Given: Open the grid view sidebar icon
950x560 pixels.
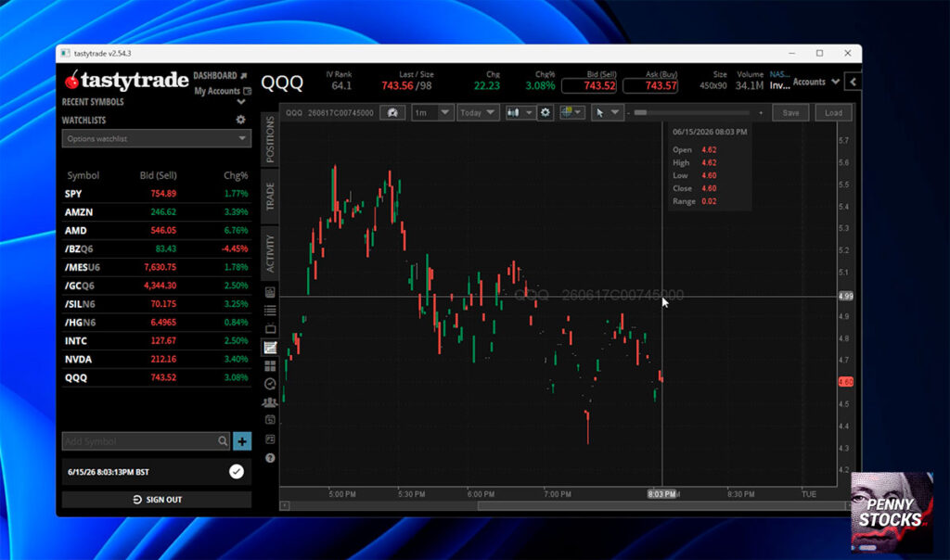Looking at the screenshot, I should [x=270, y=365].
